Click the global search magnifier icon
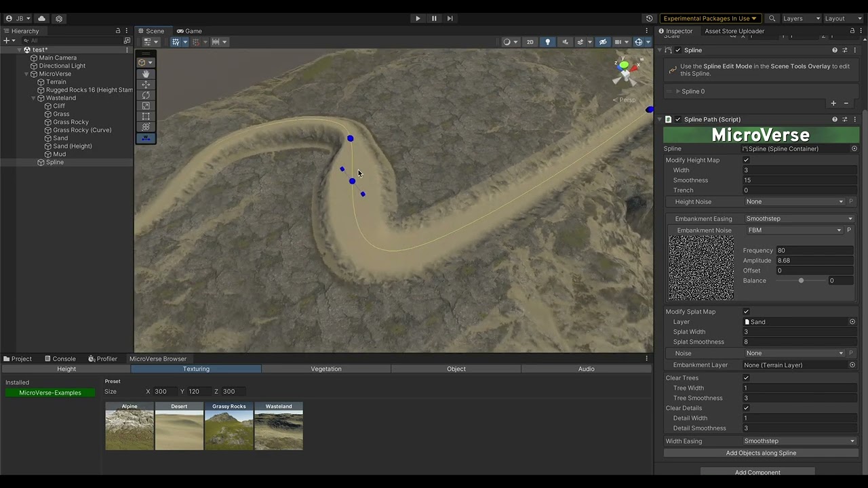The height and width of the screenshot is (488, 868). point(772,18)
